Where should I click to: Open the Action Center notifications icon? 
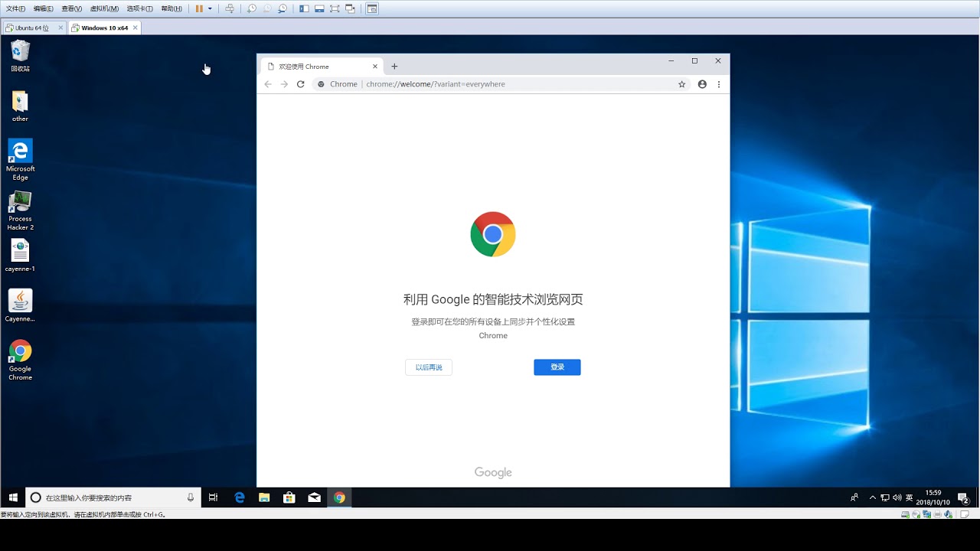point(964,498)
